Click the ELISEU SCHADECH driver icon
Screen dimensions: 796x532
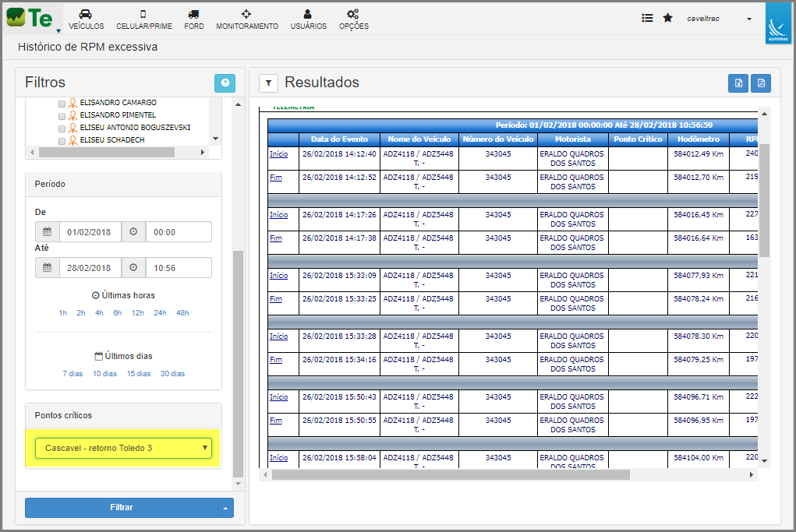click(x=73, y=140)
